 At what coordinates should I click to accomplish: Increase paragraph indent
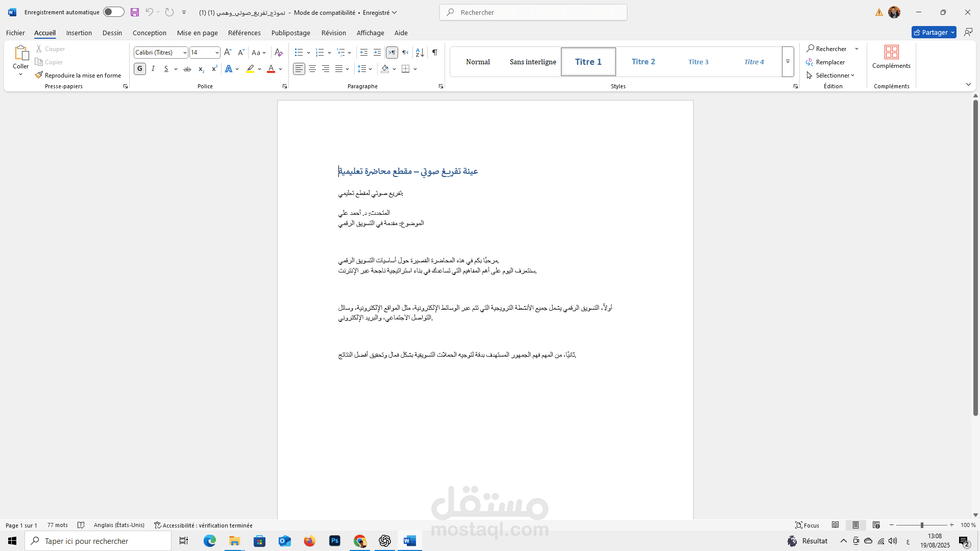click(x=377, y=53)
